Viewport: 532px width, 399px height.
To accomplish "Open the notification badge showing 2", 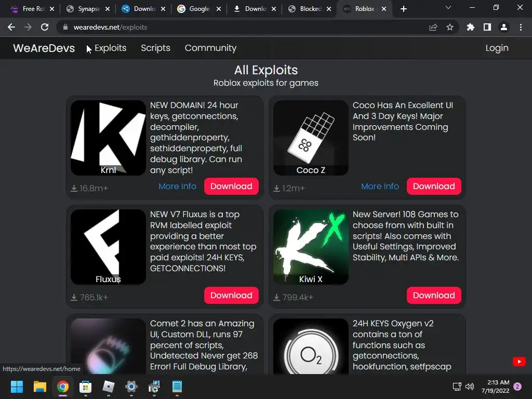I will click(x=517, y=387).
